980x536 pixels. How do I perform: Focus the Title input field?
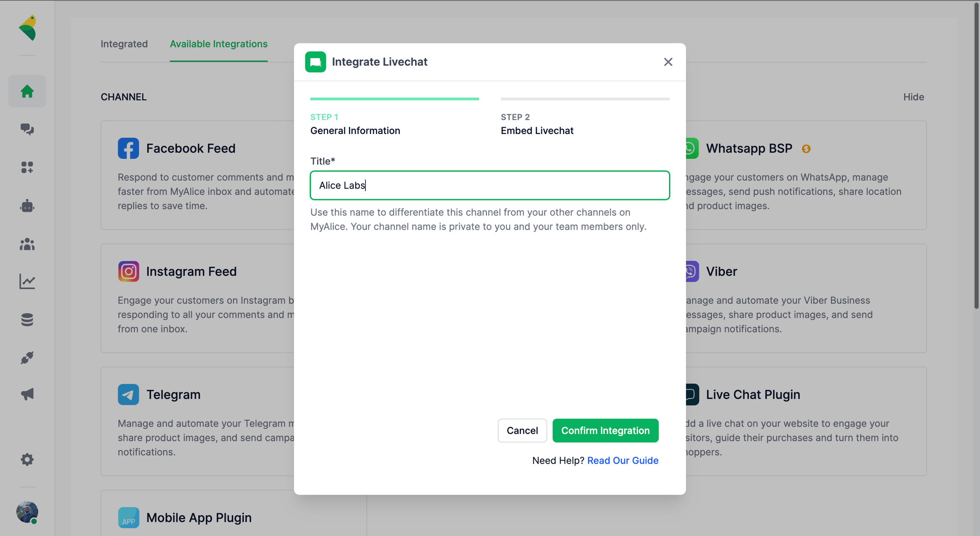[490, 185]
